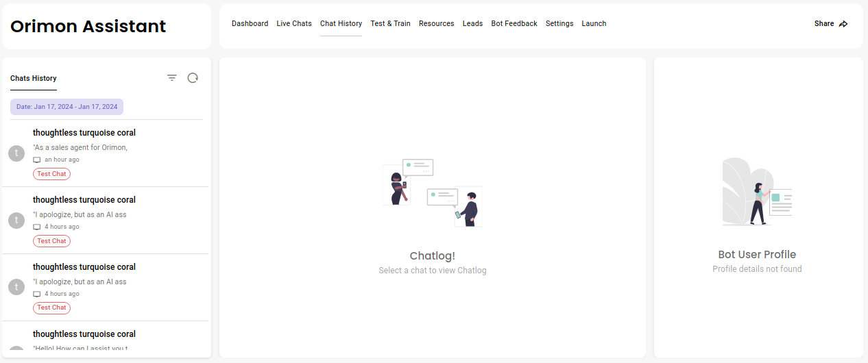Go to the Launch tab
This screenshot has height=363, width=868.
[594, 24]
